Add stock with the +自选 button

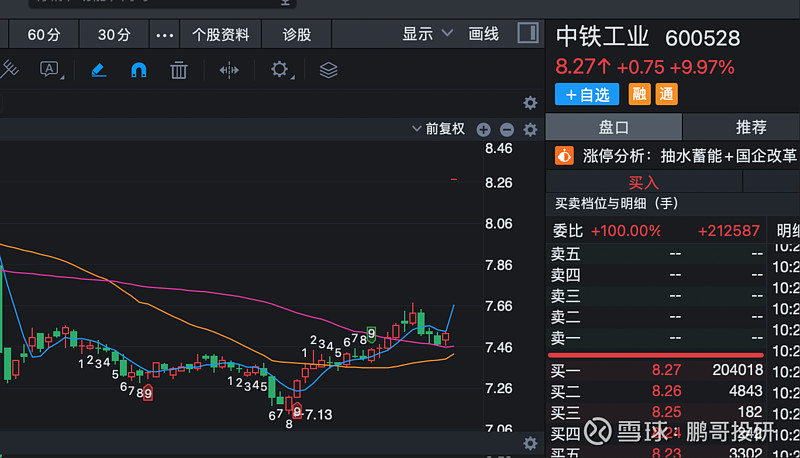click(x=587, y=94)
